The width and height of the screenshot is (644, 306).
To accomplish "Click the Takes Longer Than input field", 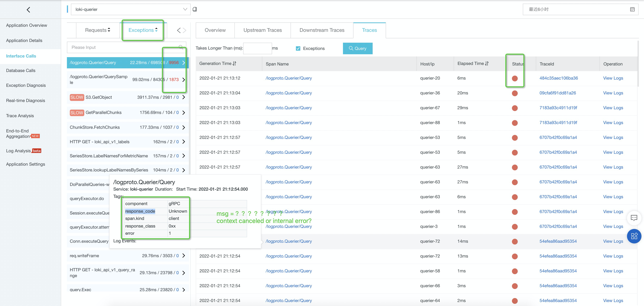I will [257, 48].
